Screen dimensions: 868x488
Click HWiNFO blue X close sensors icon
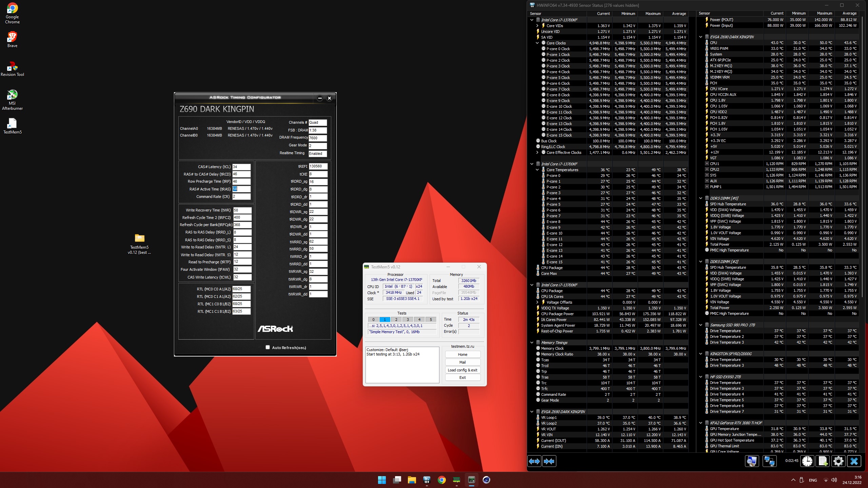tap(854, 461)
